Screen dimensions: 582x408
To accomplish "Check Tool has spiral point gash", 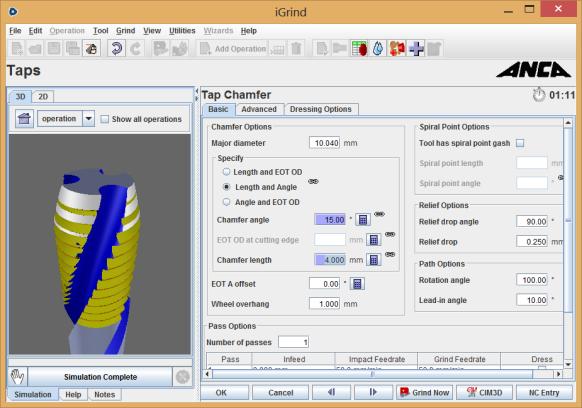I will click(x=520, y=143).
